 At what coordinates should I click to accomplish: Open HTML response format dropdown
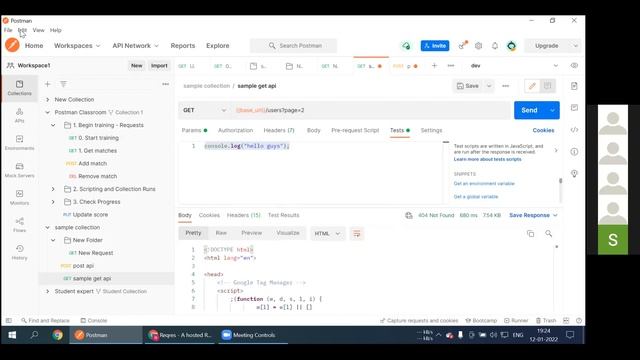pos(327,233)
